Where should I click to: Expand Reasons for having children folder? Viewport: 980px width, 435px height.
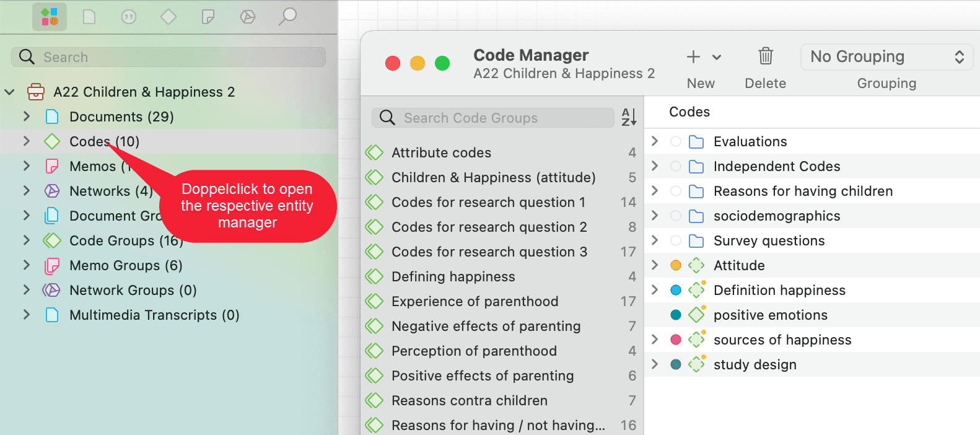(x=655, y=191)
